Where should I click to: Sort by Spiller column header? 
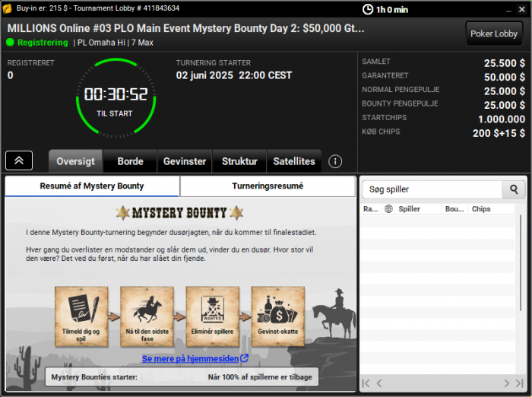point(418,209)
